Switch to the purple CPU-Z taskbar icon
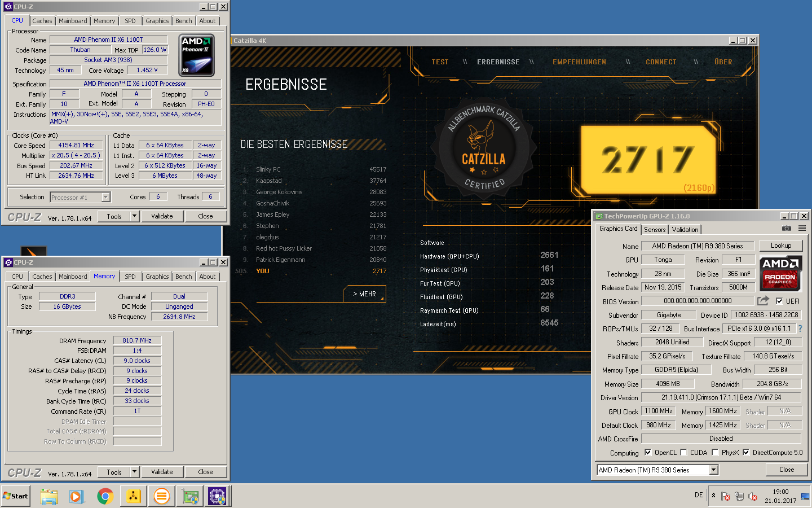The height and width of the screenshot is (508, 812). (x=217, y=497)
